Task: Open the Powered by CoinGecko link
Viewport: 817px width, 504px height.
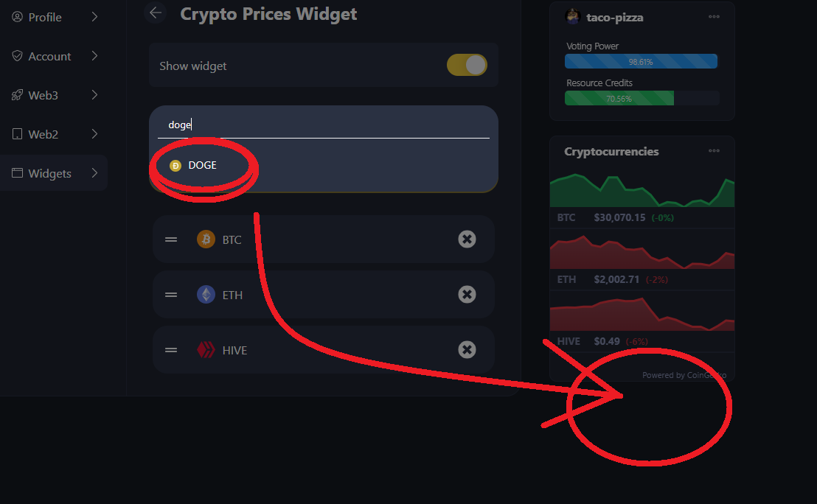Action: (684, 375)
